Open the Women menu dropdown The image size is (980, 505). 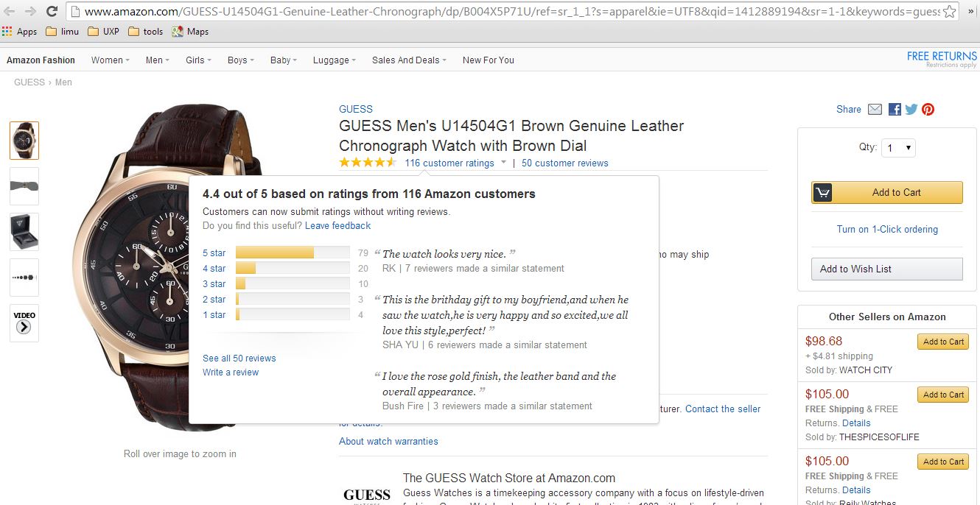click(110, 60)
